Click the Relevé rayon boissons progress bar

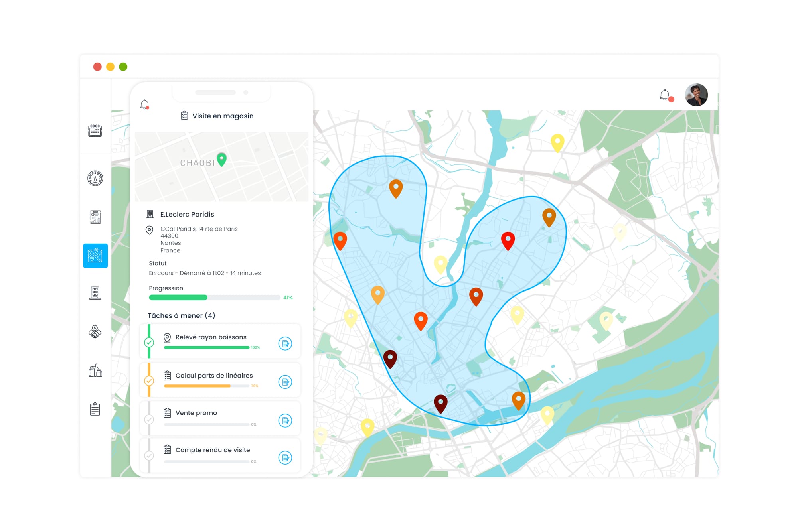[207, 347]
